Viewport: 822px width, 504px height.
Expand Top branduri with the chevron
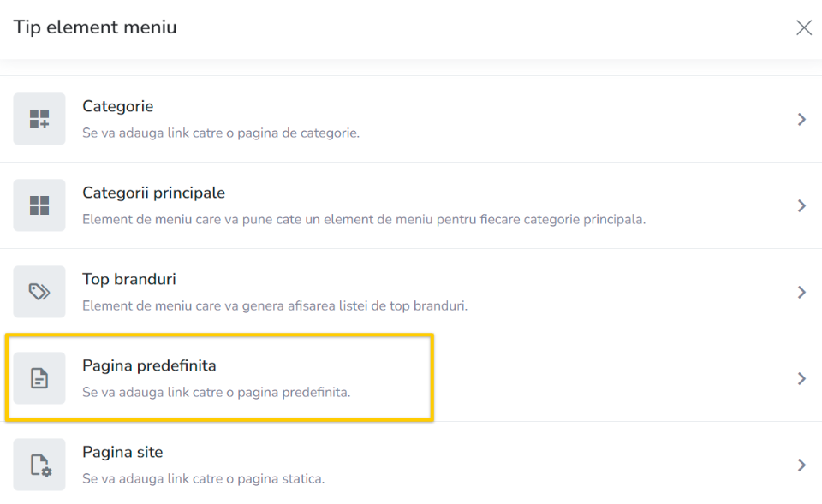click(x=801, y=293)
